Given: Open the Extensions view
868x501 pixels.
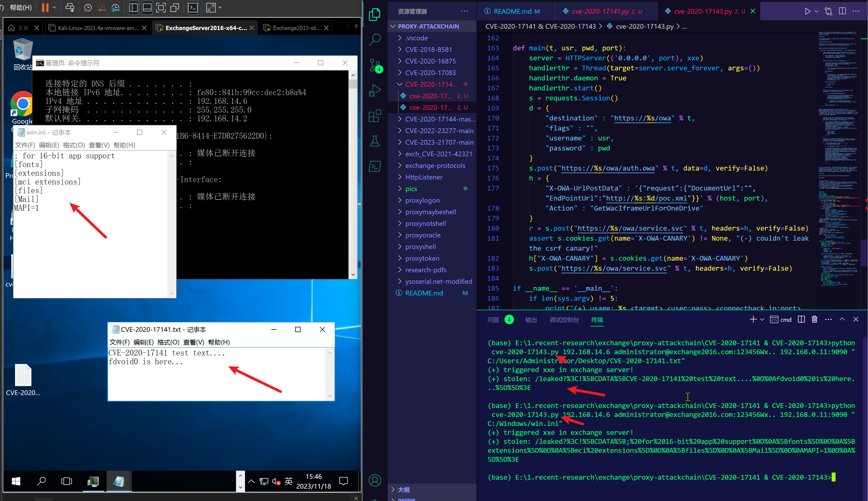Looking at the screenshot, I should (375, 116).
